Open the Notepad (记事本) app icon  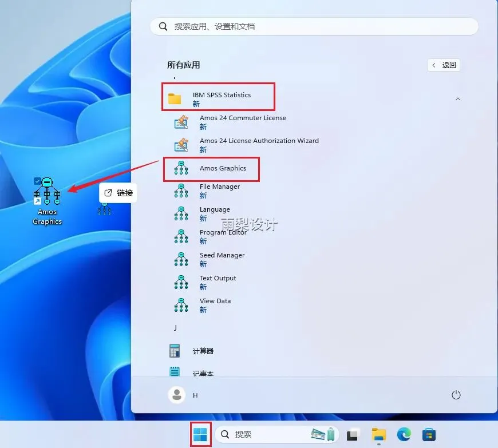(x=175, y=371)
